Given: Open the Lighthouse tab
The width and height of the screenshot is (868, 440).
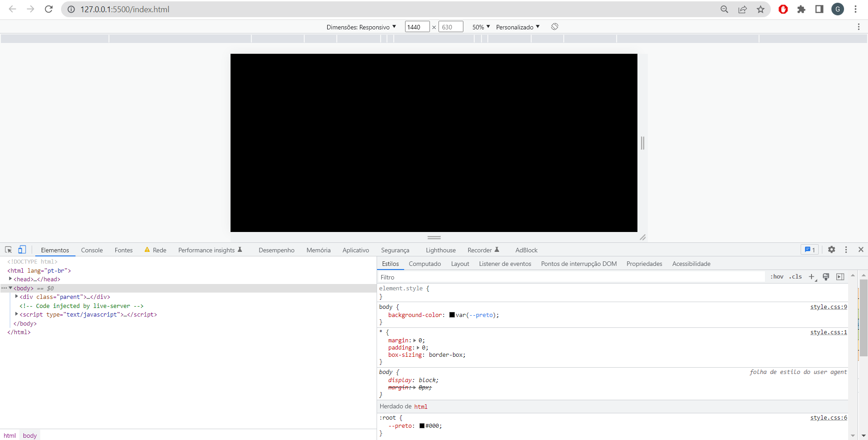Looking at the screenshot, I should (x=440, y=250).
